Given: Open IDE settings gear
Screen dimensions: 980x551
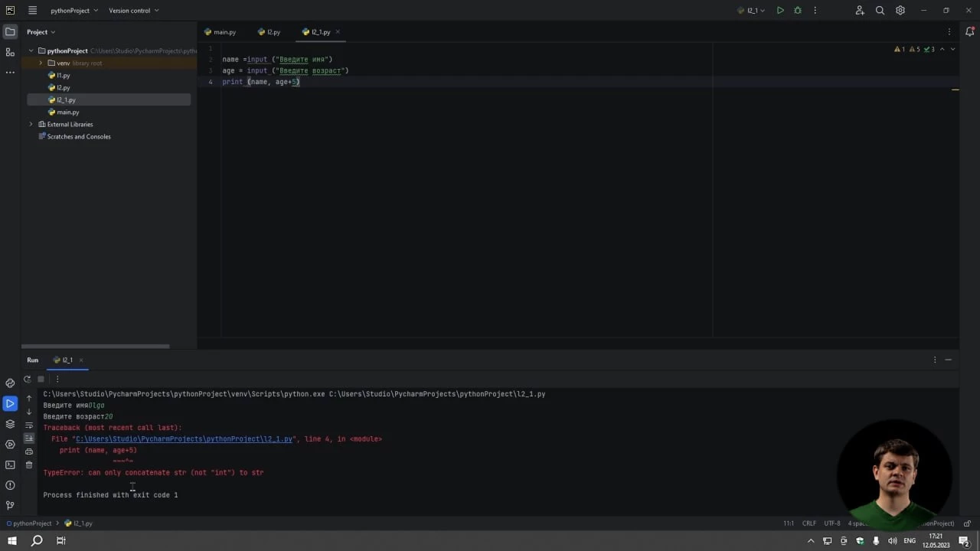Looking at the screenshot, I should [900, 10].
